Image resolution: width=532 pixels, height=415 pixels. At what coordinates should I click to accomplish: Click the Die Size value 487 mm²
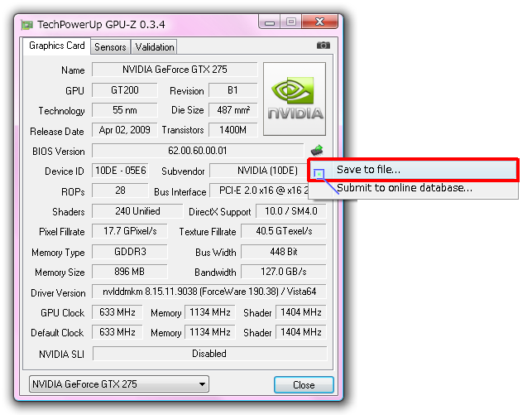point(232,110)
